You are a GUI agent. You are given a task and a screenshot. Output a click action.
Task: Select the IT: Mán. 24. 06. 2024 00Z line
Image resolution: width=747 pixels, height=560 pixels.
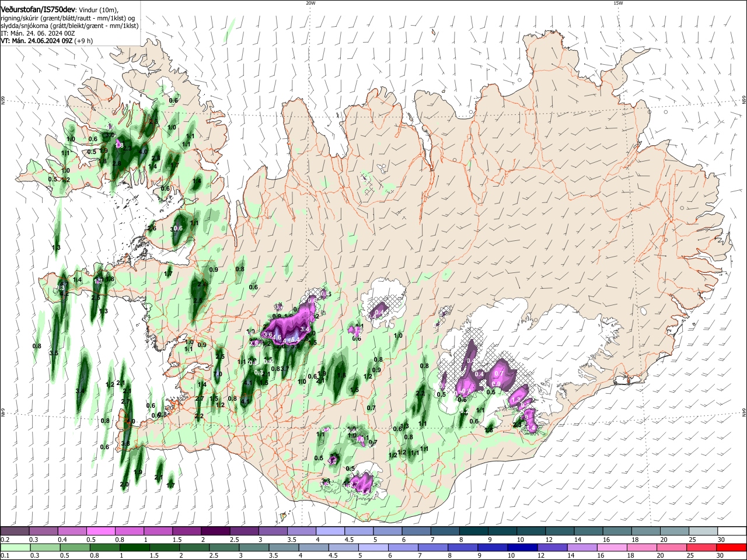[x=37, y=33]
